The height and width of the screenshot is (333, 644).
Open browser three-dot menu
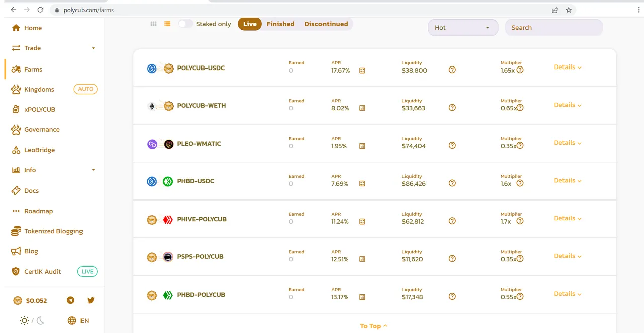pyautogui.click(x=639, y=10)
